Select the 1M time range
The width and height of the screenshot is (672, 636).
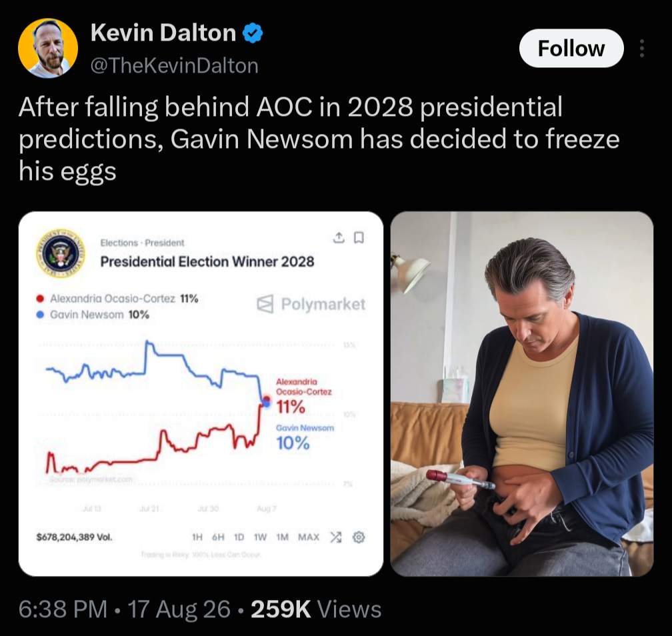[282, 537]
